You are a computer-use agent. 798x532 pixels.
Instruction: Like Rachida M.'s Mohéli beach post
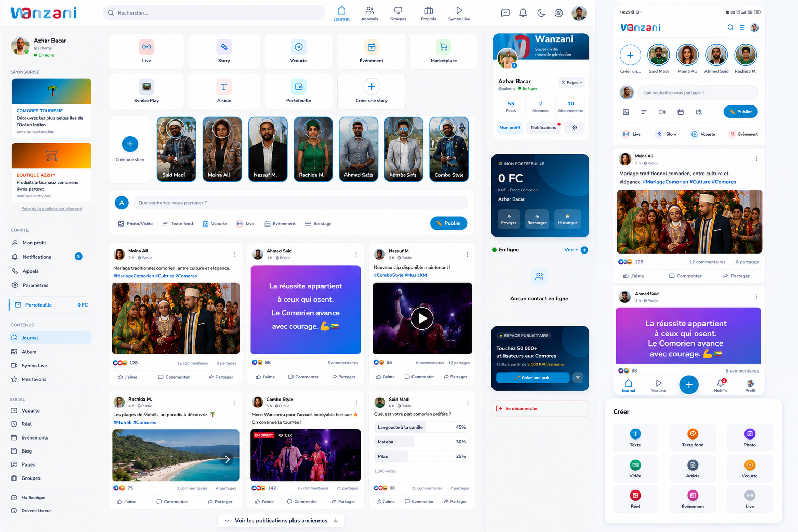[127, 502]
